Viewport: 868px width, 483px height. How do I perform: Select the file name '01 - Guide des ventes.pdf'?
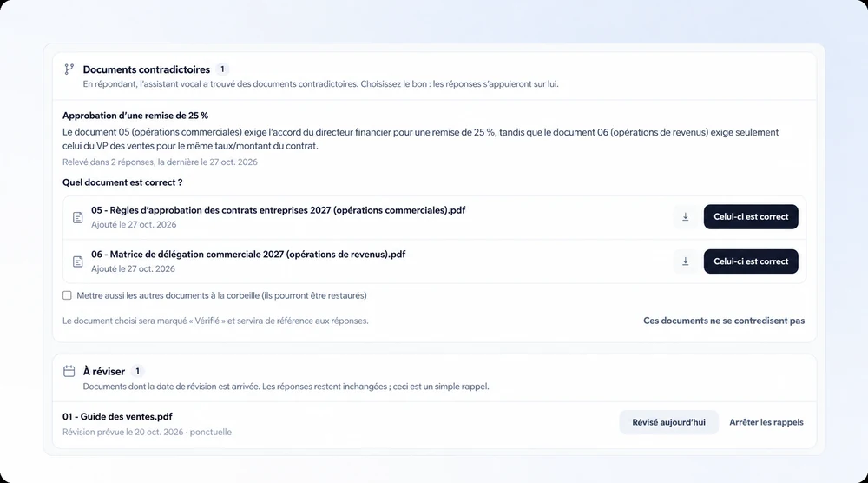(x=117, y=416)
